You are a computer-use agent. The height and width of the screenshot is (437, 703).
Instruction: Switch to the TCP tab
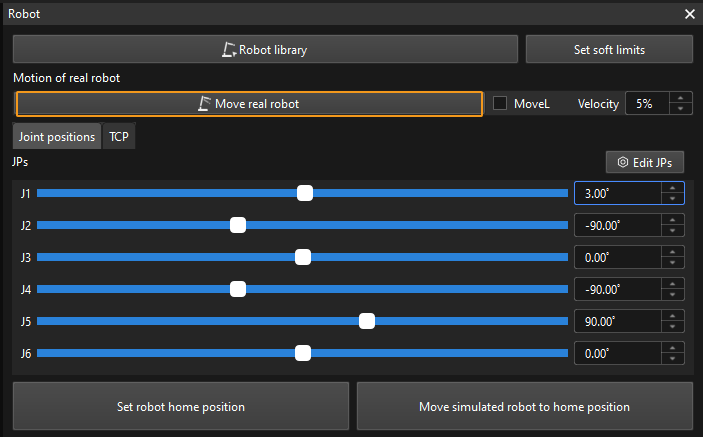click(x=119, y=137)
